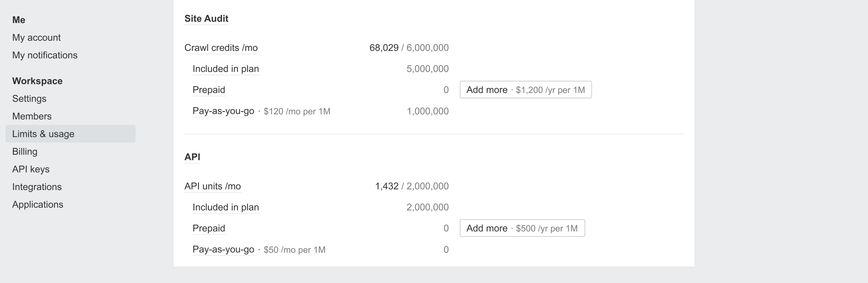Click the API section heading
The height and width of the screenshot is (283, 868).
(192, 157)
